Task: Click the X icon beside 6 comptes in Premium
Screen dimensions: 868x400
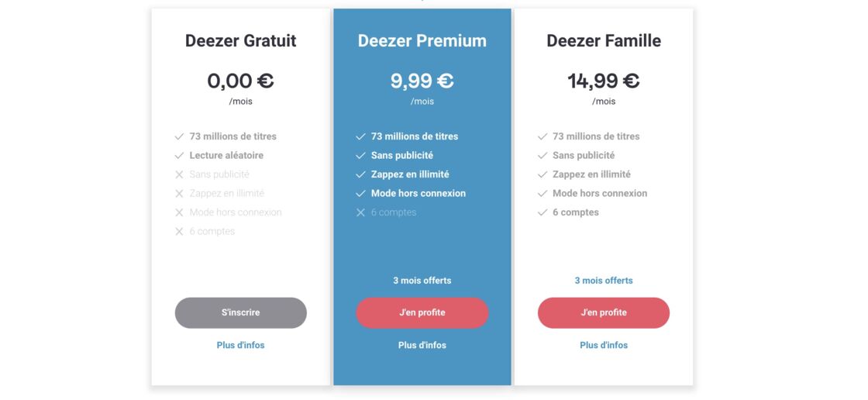Action: coord(361,212)
